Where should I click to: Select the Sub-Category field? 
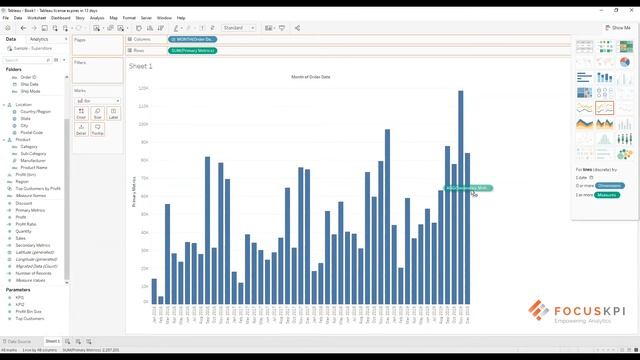click(33, 154)
